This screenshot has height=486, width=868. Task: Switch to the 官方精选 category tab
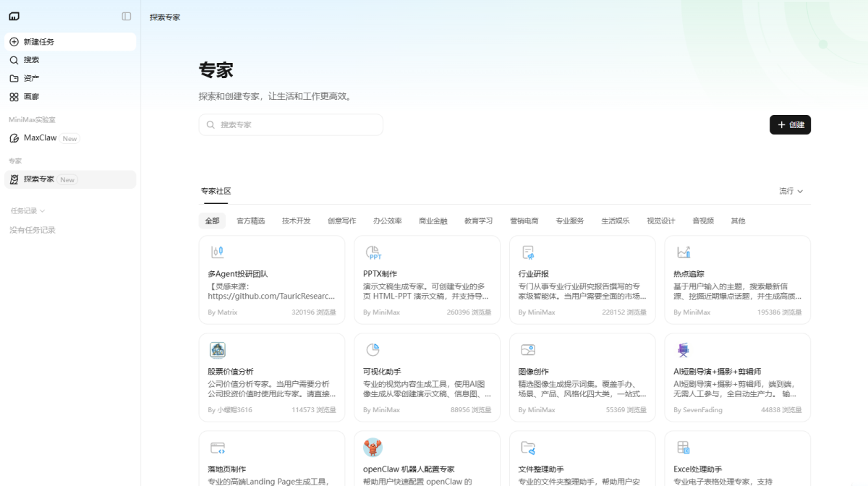(x=250, y=221)
